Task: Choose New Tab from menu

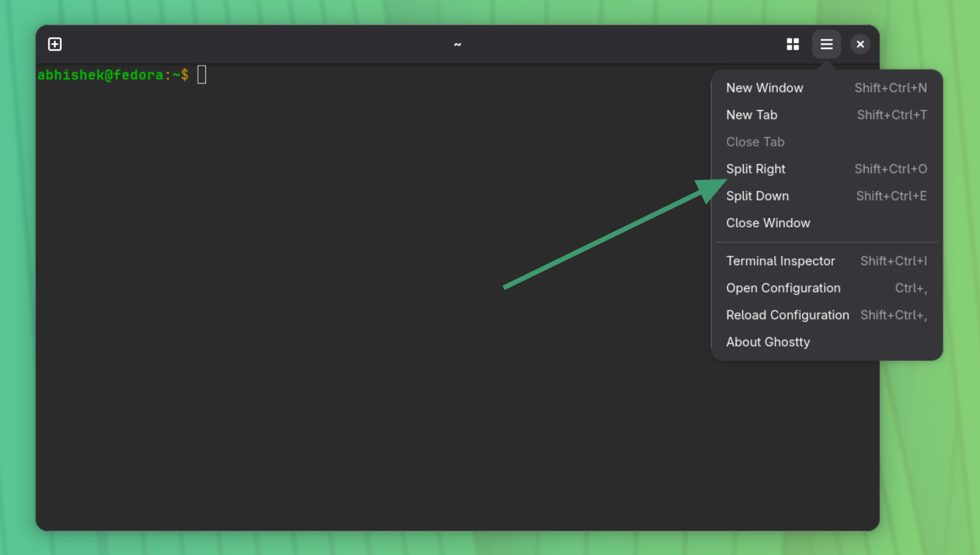Action: [x=752, y=115]
